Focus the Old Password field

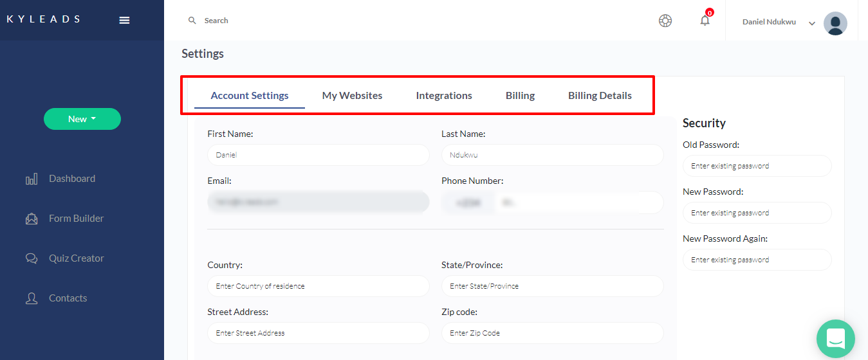[757, 166]
